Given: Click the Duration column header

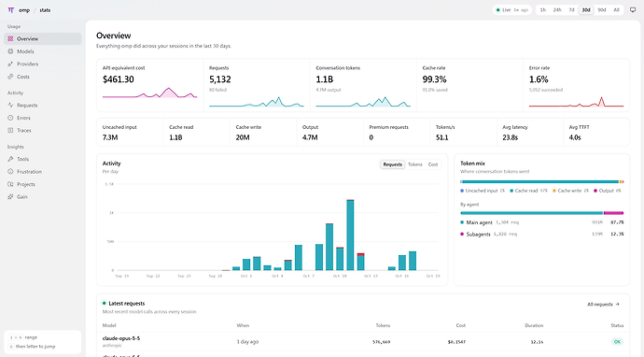Looking at the screenshot, I should tap(534, 325).
